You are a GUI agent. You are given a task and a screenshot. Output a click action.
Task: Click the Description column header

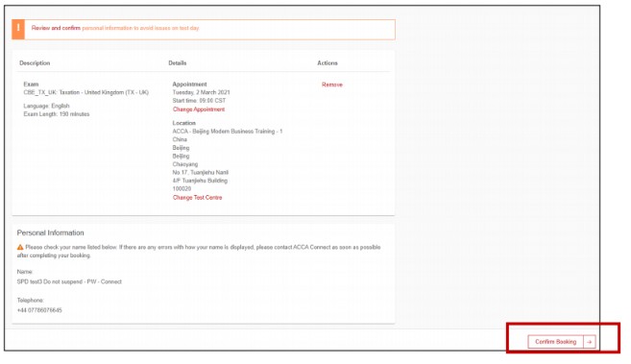click(35, 63)
